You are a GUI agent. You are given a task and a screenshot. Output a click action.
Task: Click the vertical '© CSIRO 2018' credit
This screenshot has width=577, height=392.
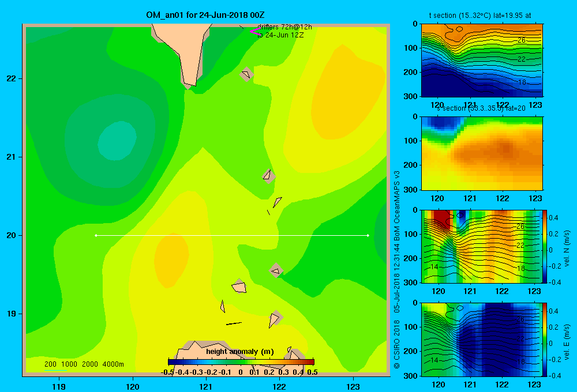[x=397, y=345]
